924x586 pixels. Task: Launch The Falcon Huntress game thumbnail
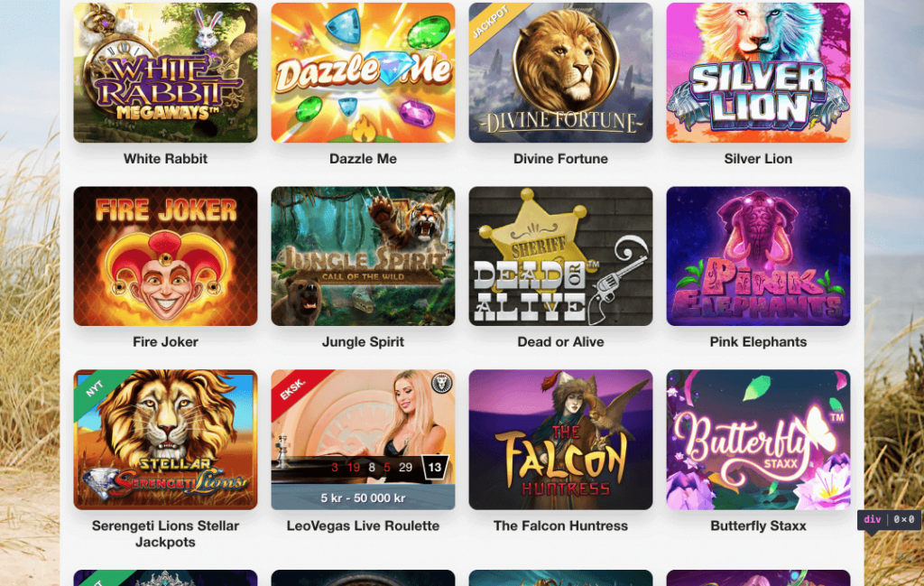[560, 440]
